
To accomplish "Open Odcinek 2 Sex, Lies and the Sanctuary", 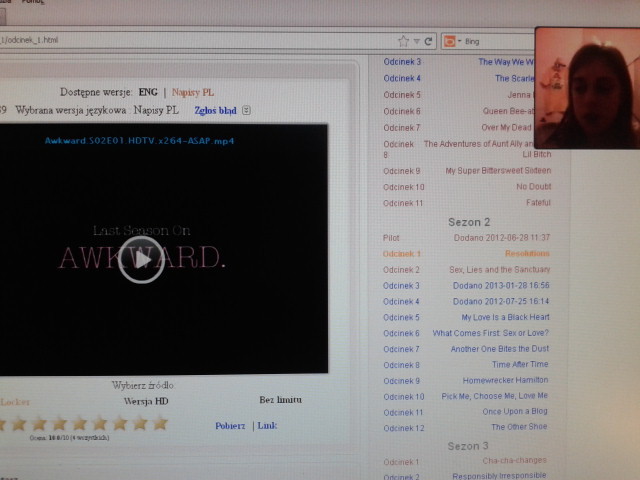I will [466, 270].
